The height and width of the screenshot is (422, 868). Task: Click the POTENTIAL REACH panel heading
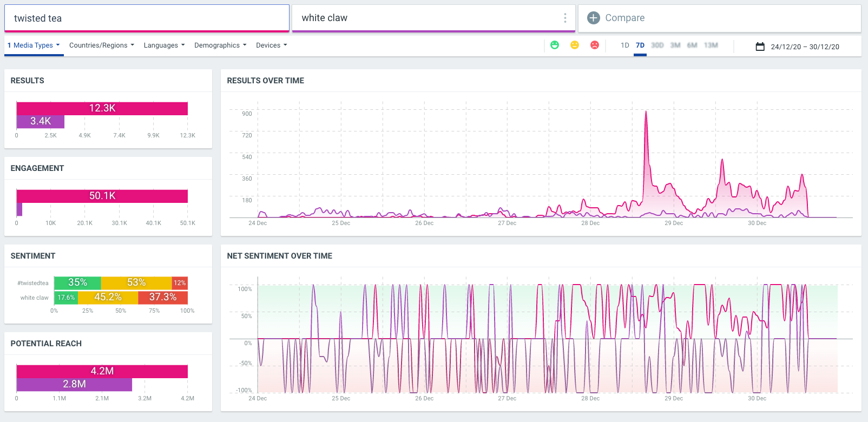tap(46, 344)
